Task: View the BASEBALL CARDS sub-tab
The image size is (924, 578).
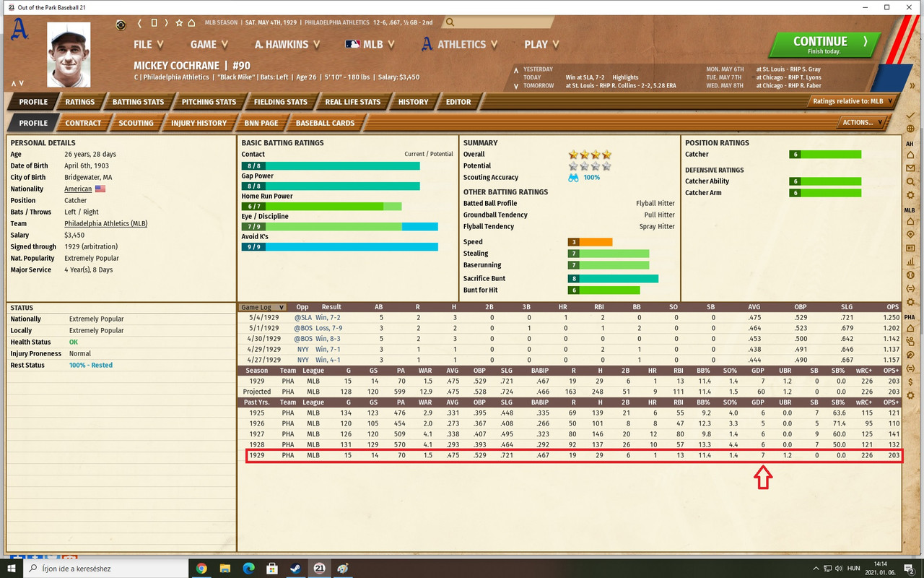Action: [x=325, y=123]
